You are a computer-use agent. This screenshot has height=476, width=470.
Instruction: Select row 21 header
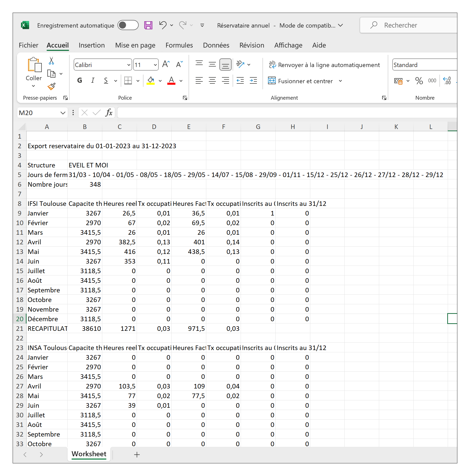20,329
